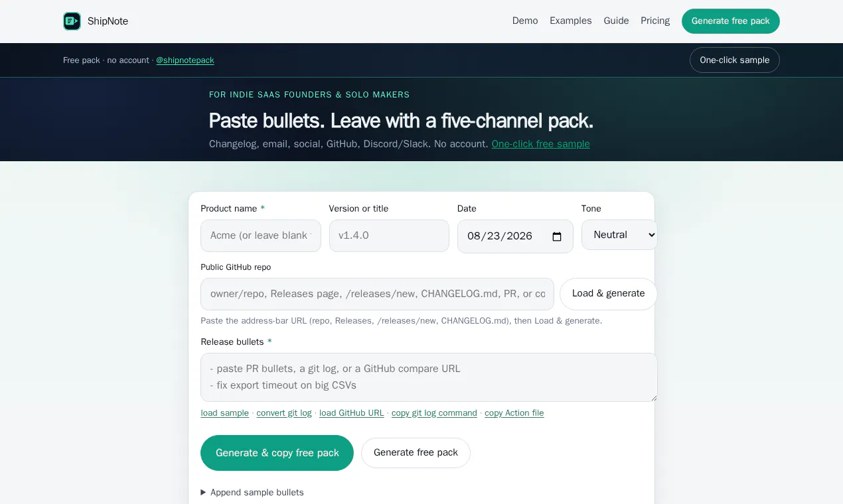Click the ShipNote brand name text

108,21
